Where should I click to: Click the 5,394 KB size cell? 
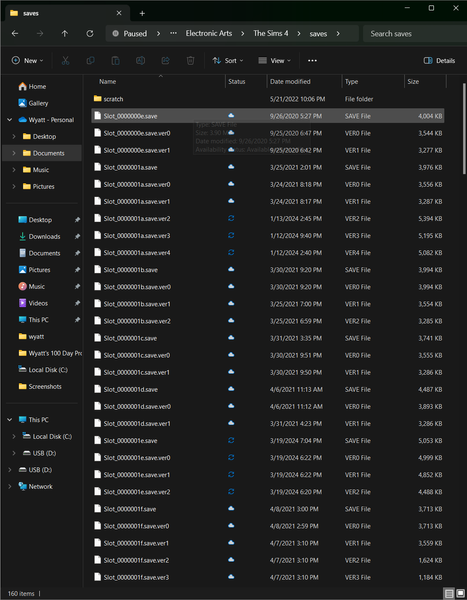pos(430,218)
